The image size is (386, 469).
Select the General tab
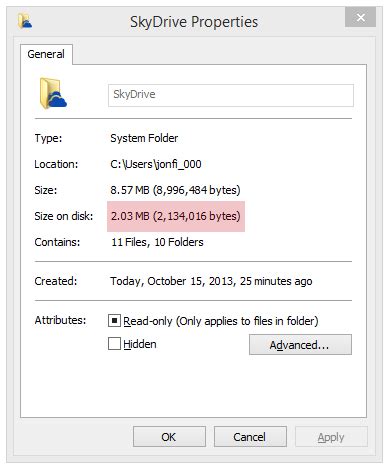[x=46, y=54]
